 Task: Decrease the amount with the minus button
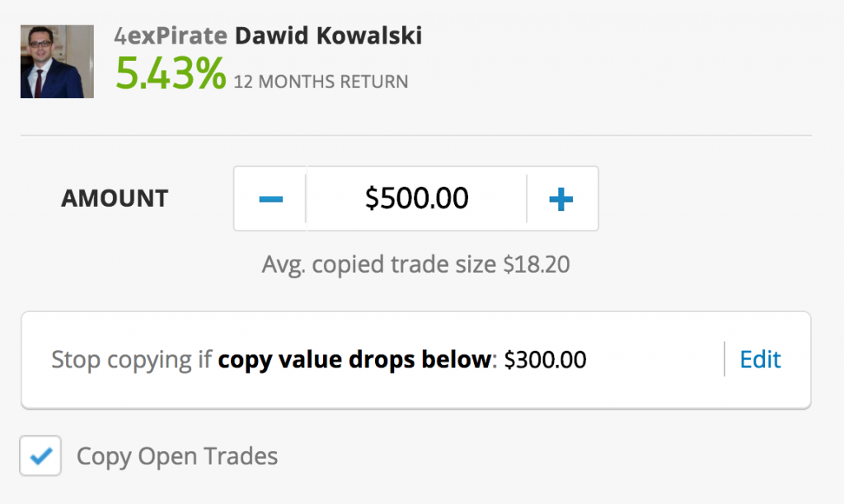270,199
